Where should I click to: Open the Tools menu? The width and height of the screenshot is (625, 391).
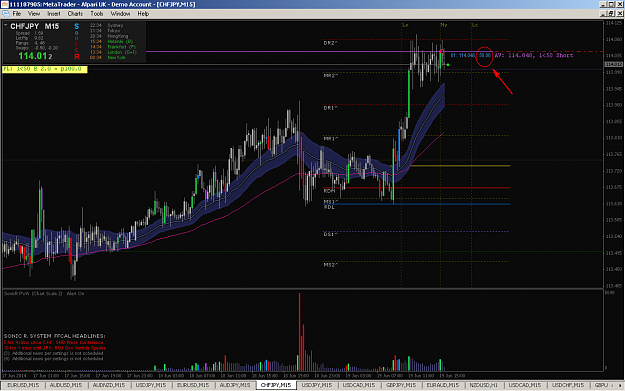(97, 14)
